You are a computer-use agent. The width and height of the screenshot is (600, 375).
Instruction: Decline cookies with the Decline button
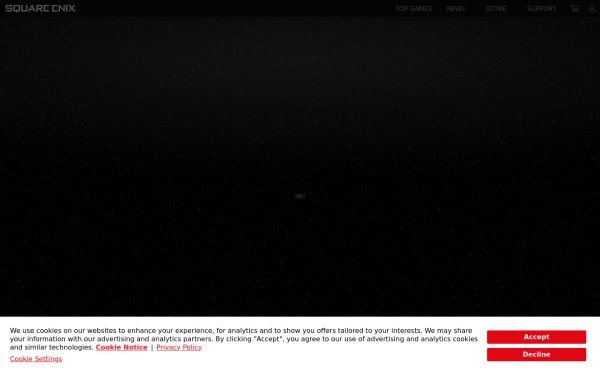coord(536,354)
